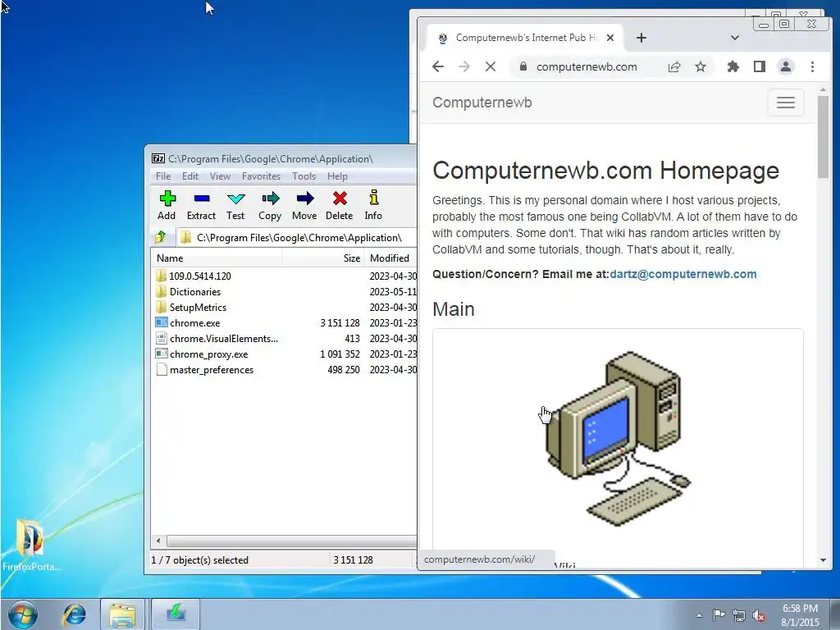Open Info from 7-Zip toolbar
This screenshot has width=840, height=630.
373,205
